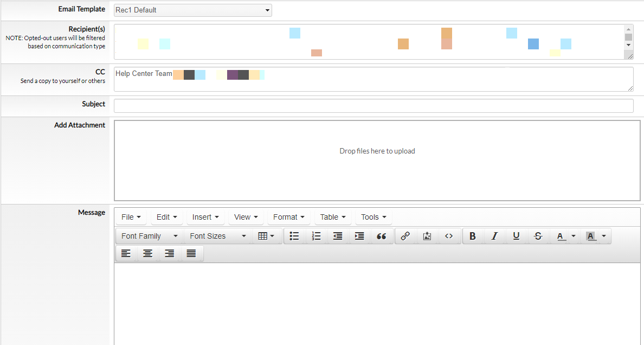
Task: Toggle italic formatting
Action: tap(494, 236)
